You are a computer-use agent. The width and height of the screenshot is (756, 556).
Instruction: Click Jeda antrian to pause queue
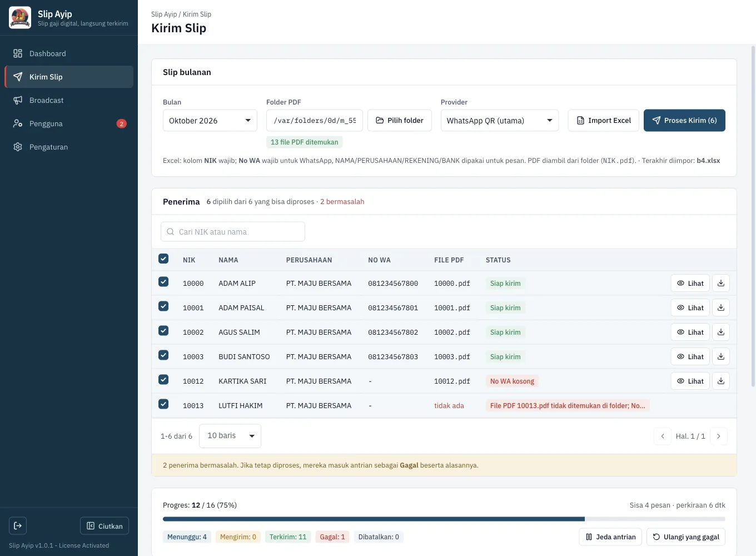pos(610,537)
